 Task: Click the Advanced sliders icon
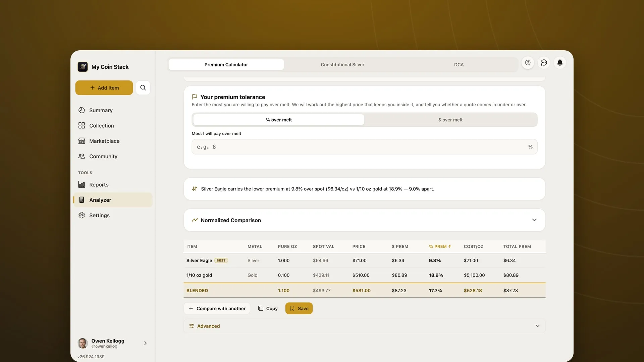tap(192, 326)
